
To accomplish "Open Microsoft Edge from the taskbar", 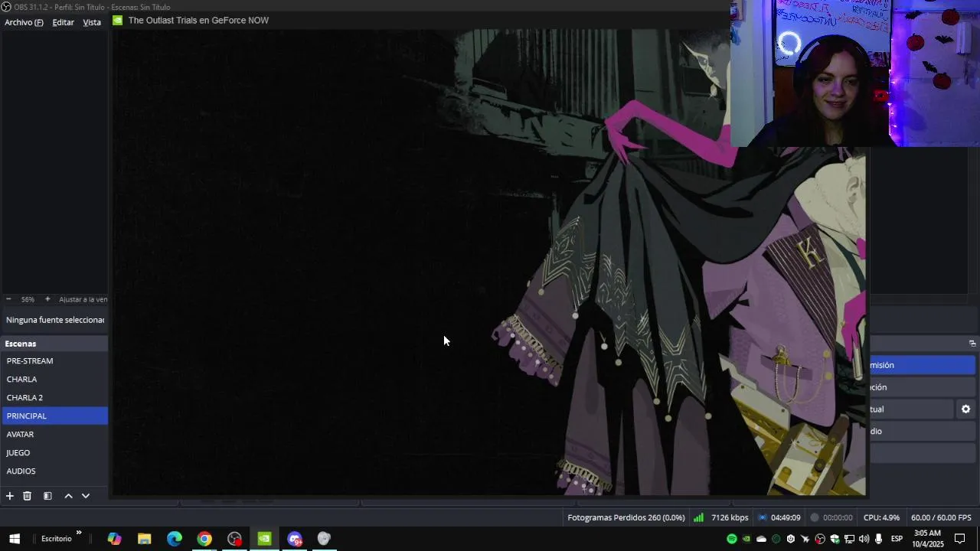I will click(175, 539).
